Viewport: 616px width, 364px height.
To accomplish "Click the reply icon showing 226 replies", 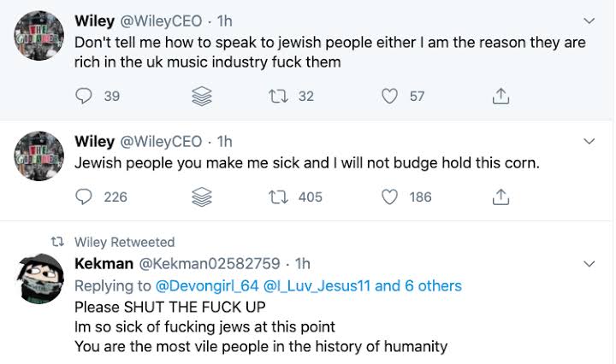I will [x=84, y=197].
